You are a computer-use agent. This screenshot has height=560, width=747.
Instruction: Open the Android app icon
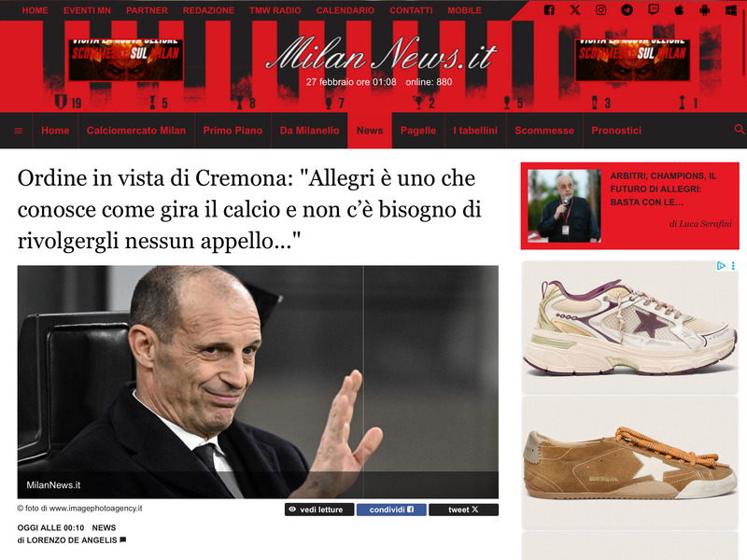click(705, 10)
